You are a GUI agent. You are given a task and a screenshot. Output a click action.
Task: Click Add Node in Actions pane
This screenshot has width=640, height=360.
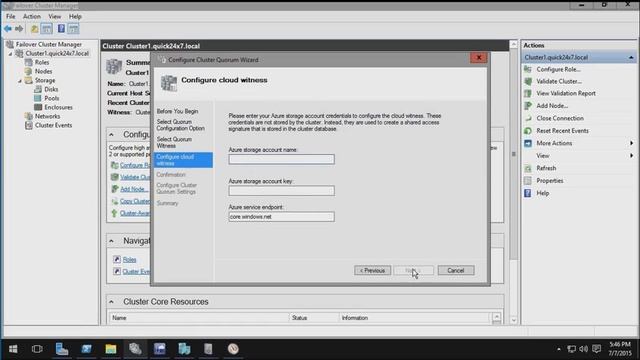552,106
